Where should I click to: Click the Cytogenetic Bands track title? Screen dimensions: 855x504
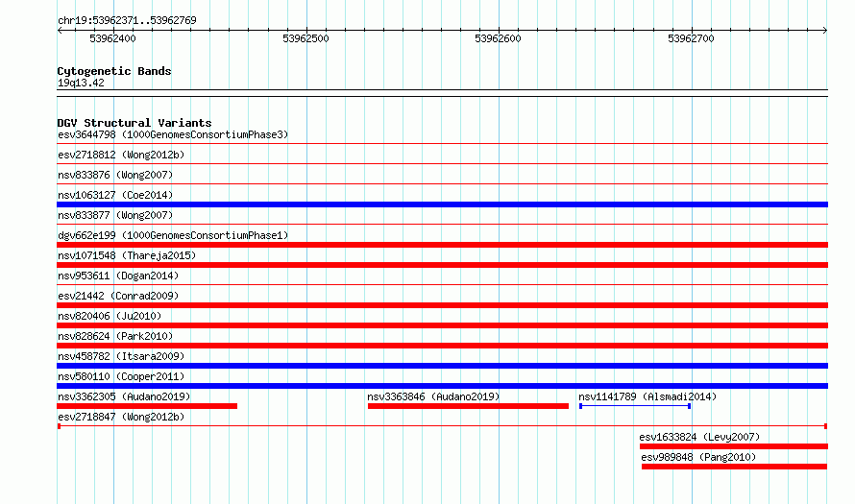114,71
